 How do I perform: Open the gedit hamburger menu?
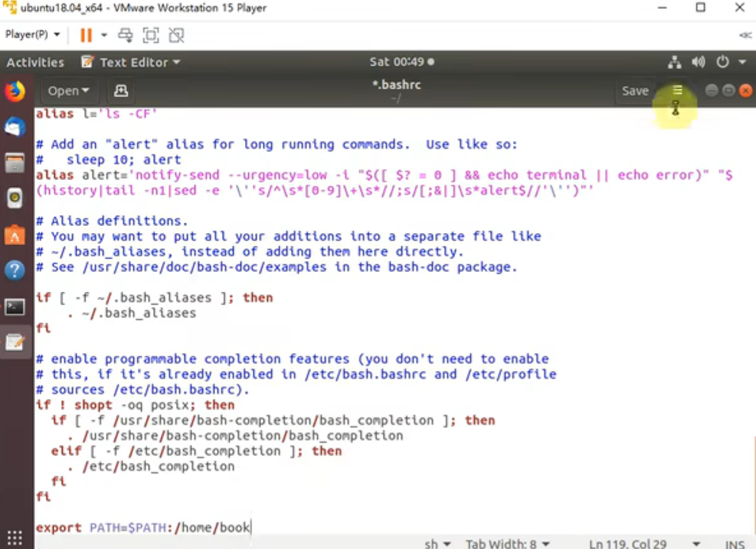tap(678, 90)
